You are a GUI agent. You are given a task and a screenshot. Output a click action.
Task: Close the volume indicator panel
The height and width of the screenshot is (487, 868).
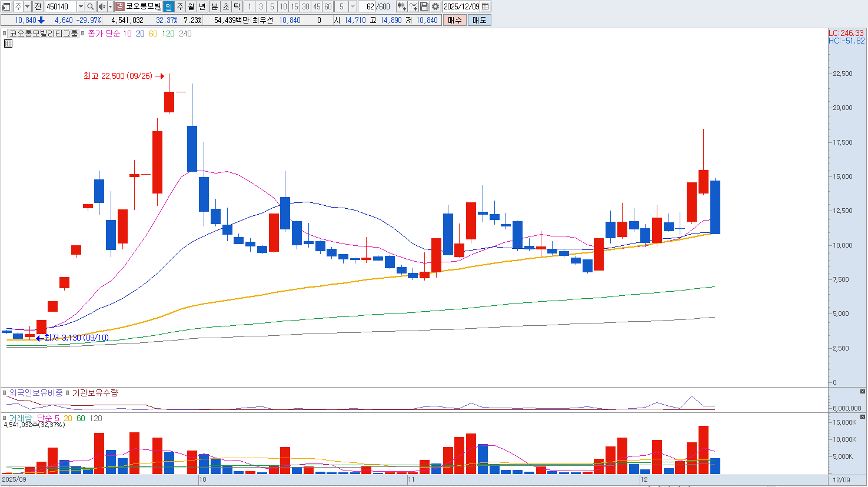tap(863, 416)
